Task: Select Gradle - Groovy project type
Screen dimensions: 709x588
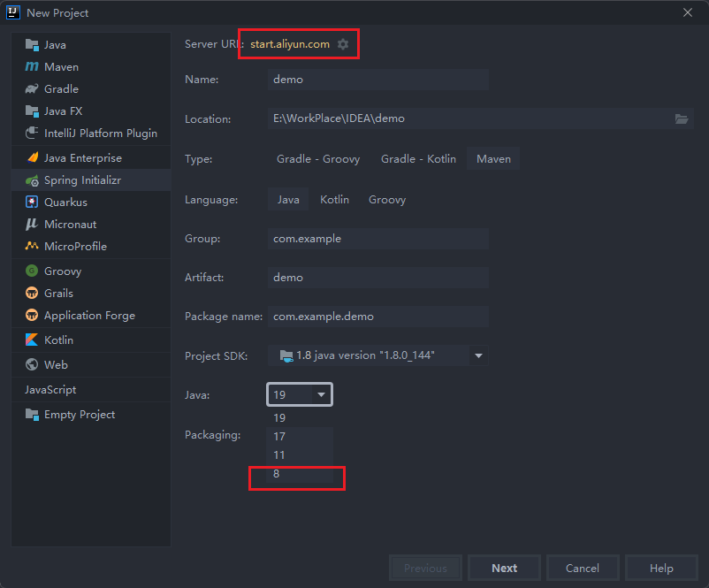Action: (318, 159)
